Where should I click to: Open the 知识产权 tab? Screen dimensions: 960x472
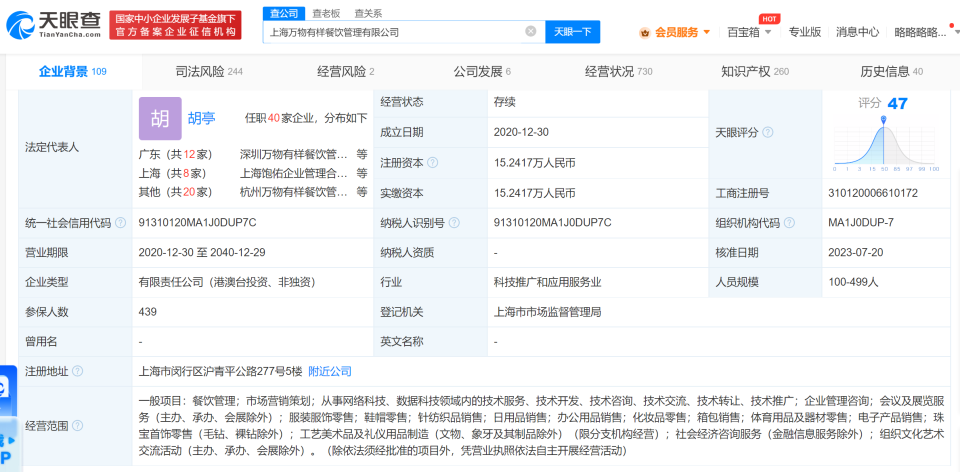pyautogui.click(x=755, y=72)
